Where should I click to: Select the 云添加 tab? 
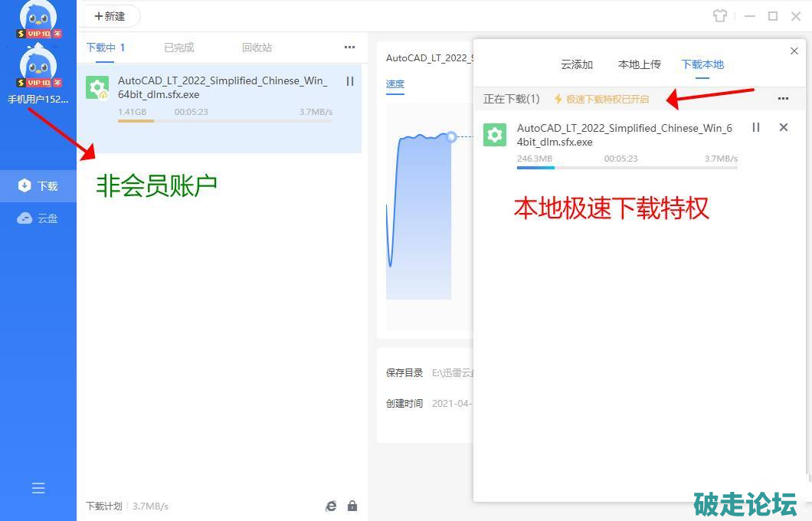click(x=577, y=64)
